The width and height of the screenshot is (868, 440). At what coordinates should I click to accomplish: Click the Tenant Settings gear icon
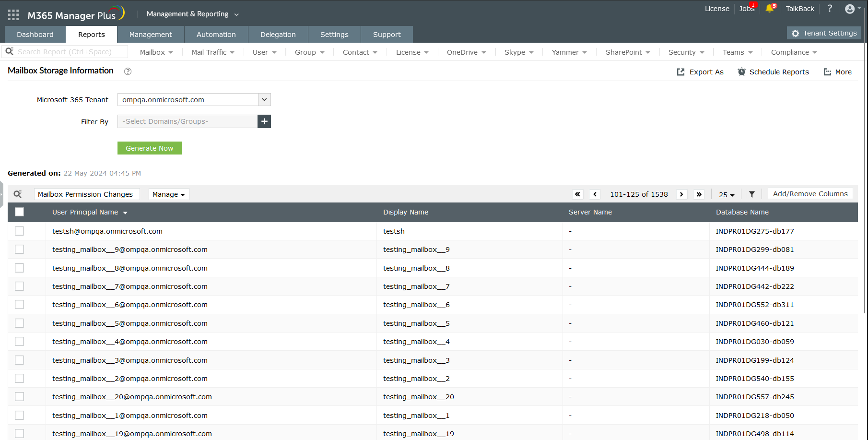(x=796, y=33)
